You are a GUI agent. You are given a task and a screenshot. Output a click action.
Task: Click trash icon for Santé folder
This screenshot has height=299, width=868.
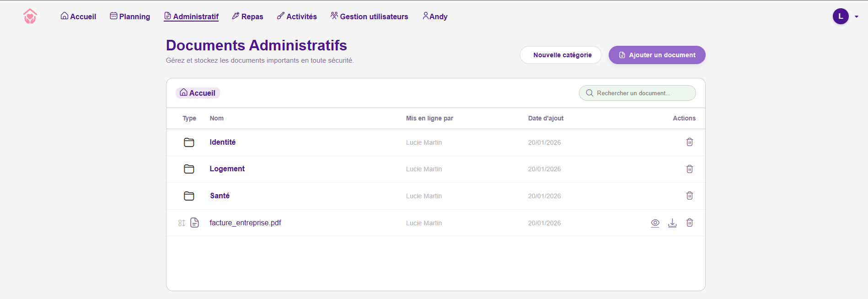coord(689,196)
